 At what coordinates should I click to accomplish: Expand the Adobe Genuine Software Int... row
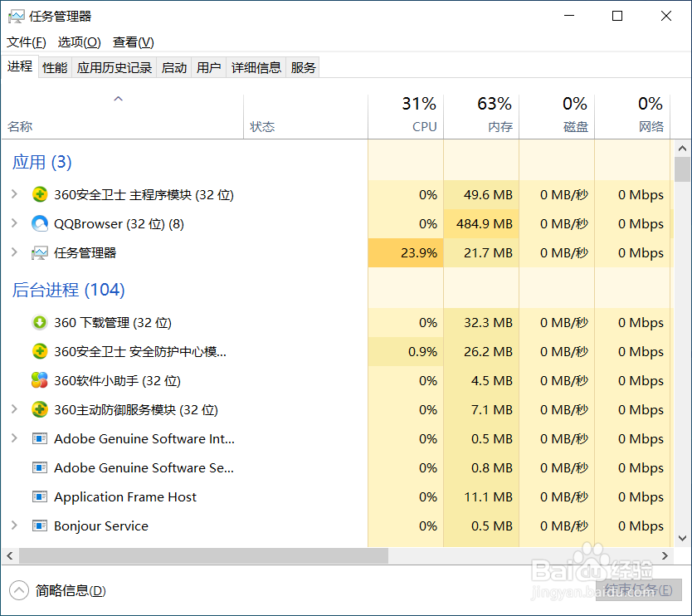[x=14, y=439]
